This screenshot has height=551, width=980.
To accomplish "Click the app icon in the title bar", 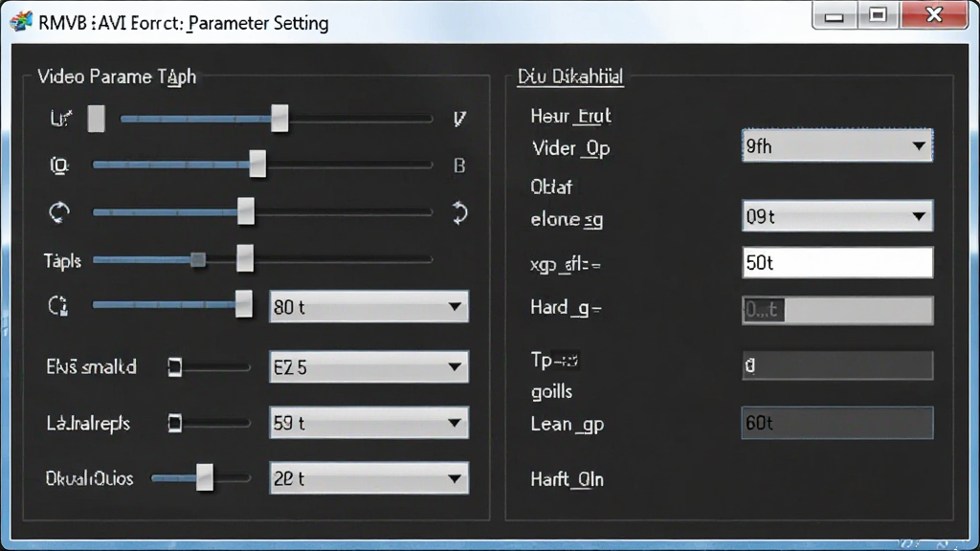I will [21, 22].
